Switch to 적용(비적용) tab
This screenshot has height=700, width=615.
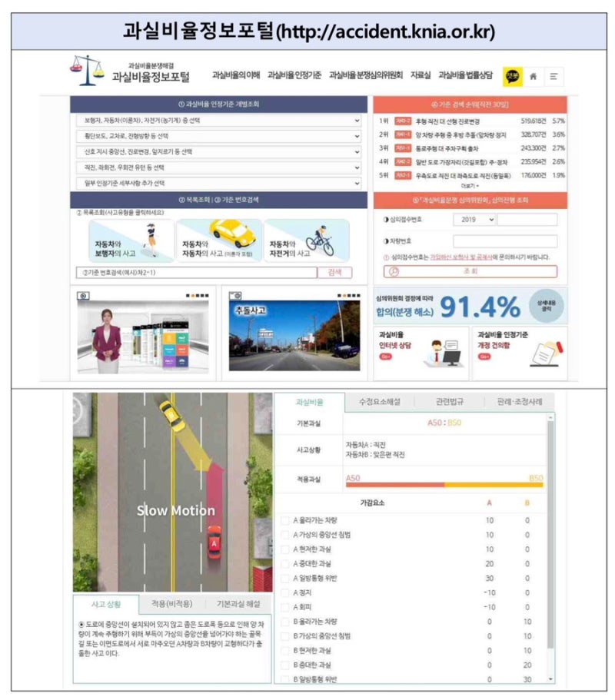pyautogui.click(x=172, y=604)
